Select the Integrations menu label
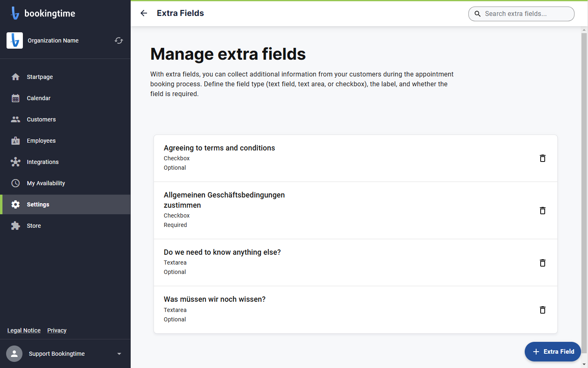588x368 pixels. pyautogui.click(x=42, y=162)
